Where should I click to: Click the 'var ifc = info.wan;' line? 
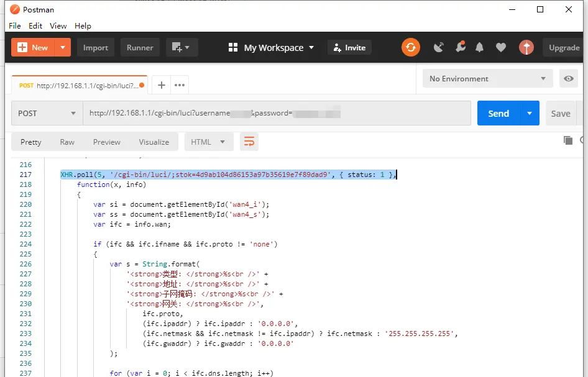click(x=132, y=224)
